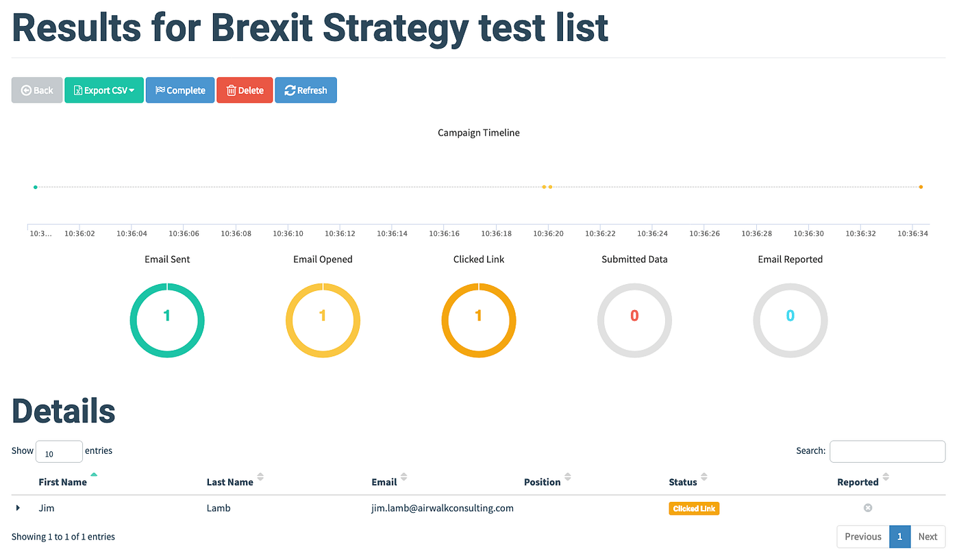Screen dimensions: 959x560
Task: Click the Clicked Link status badge
Action: pyautogui.click(x=694, y=509)
